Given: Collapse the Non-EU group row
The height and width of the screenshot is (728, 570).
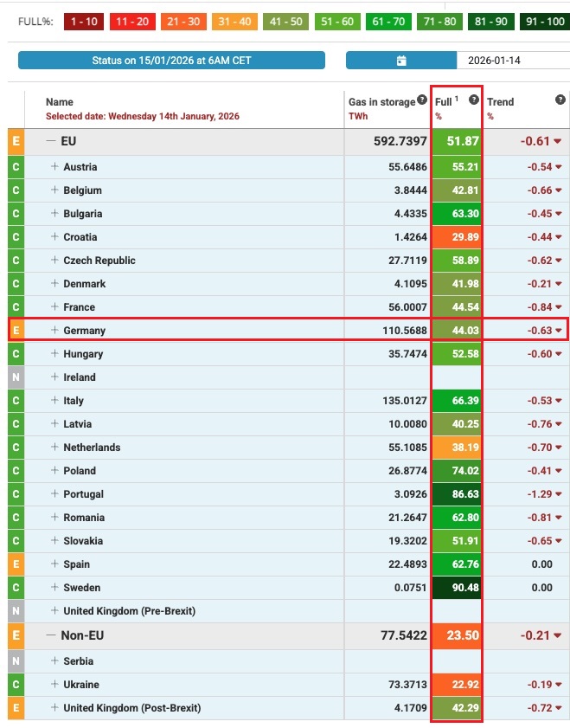Looking at the screenshot, I should [50, 635].
